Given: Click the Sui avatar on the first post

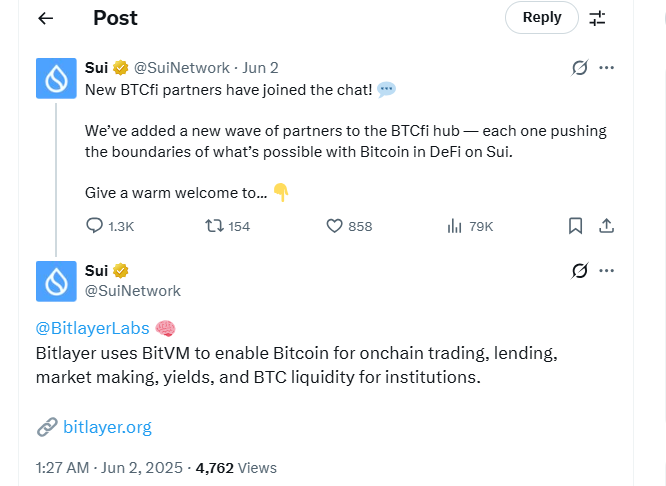Looking at the screenshot, I should click(x=56, y=78).
